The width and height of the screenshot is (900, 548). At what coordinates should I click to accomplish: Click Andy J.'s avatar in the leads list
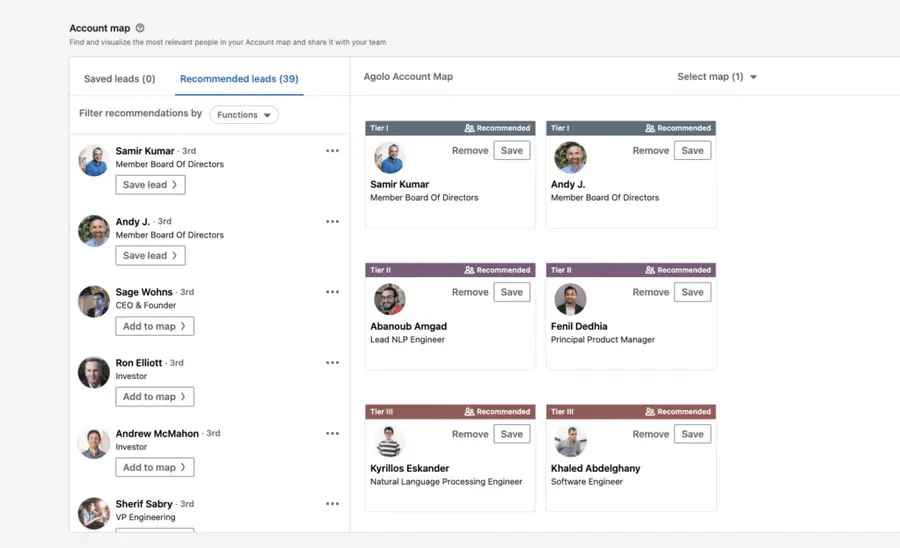pyautogui.click(x=94, y=231)
